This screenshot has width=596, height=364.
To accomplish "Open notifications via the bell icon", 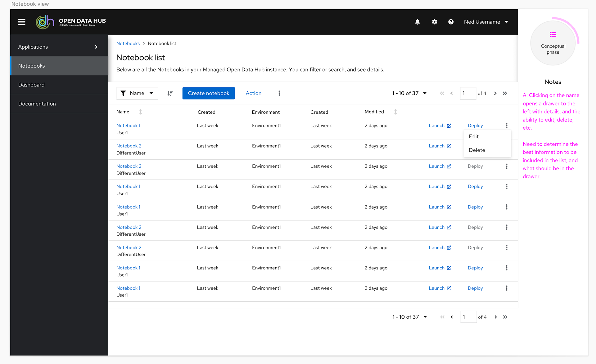I will pos(418,22).
